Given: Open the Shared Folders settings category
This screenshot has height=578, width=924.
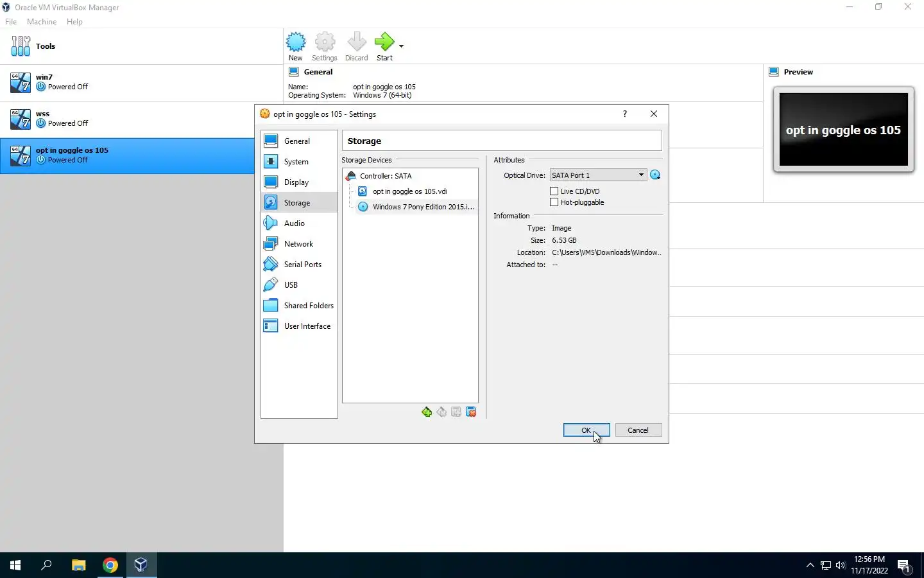Looking at the screenshot, I should click(x=299, y=306).
